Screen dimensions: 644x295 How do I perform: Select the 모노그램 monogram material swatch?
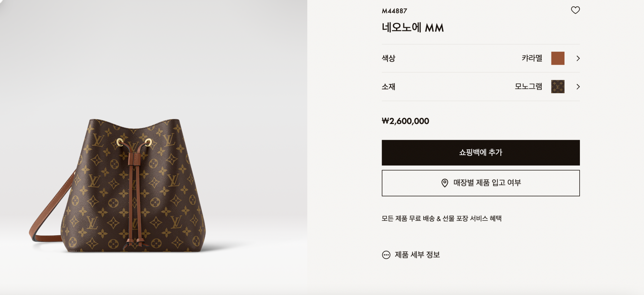click(558, 87)
